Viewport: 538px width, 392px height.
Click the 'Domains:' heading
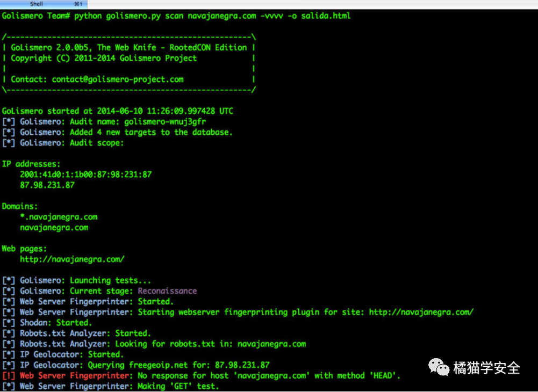click(19, 206)
